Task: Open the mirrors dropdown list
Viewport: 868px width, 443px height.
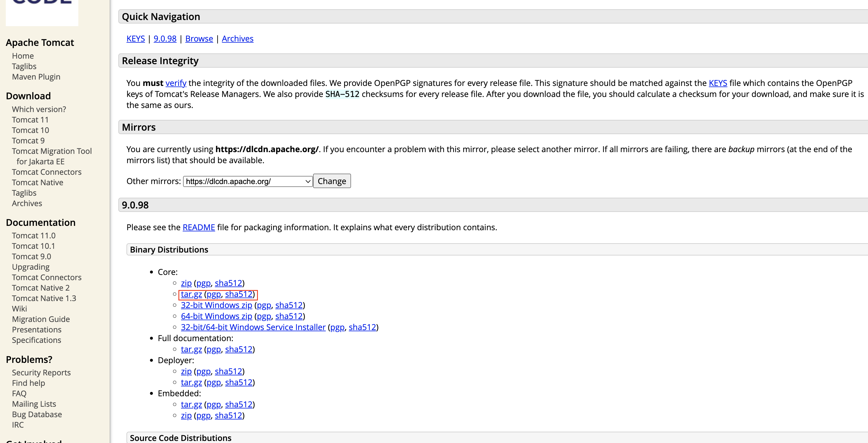Action: tap(248, 181)
